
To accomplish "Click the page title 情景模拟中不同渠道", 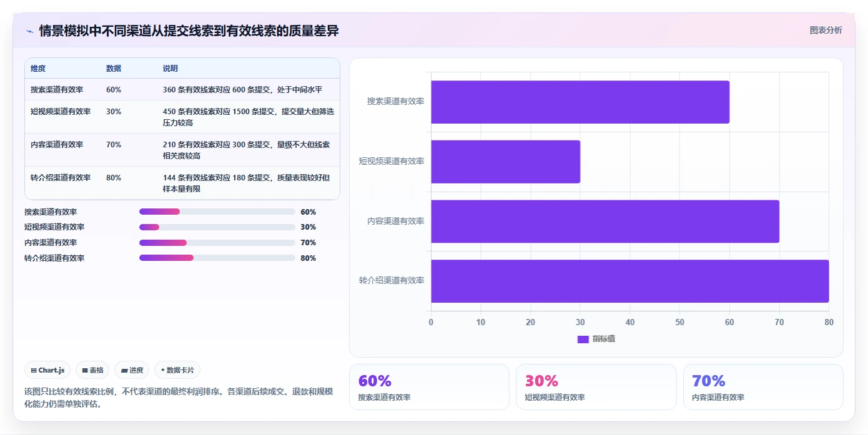I will [x=189, y=31].
